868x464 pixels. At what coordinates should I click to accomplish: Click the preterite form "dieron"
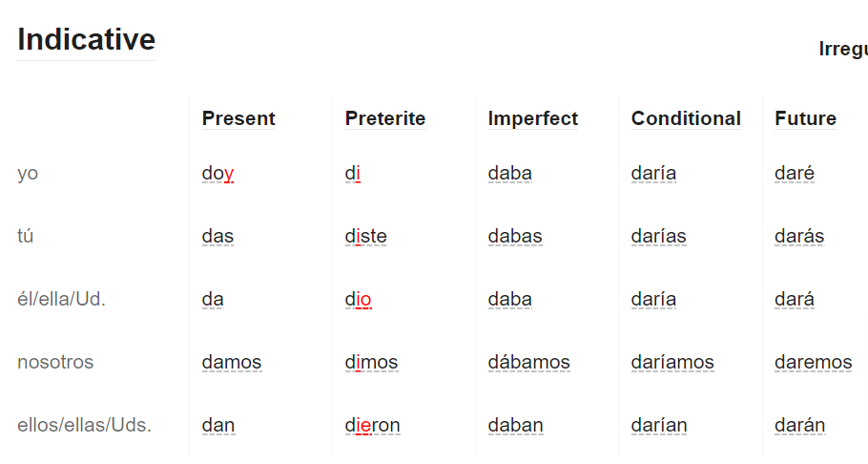pyautogui.click(x=373, y=426)
